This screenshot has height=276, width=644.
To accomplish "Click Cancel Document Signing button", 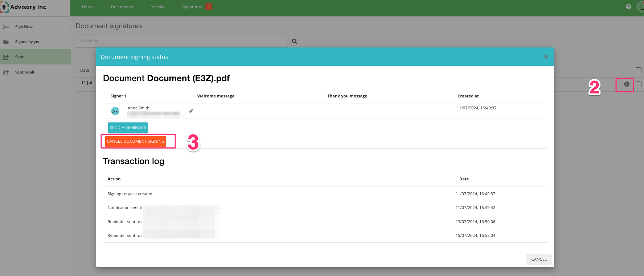I will [136, 141].
